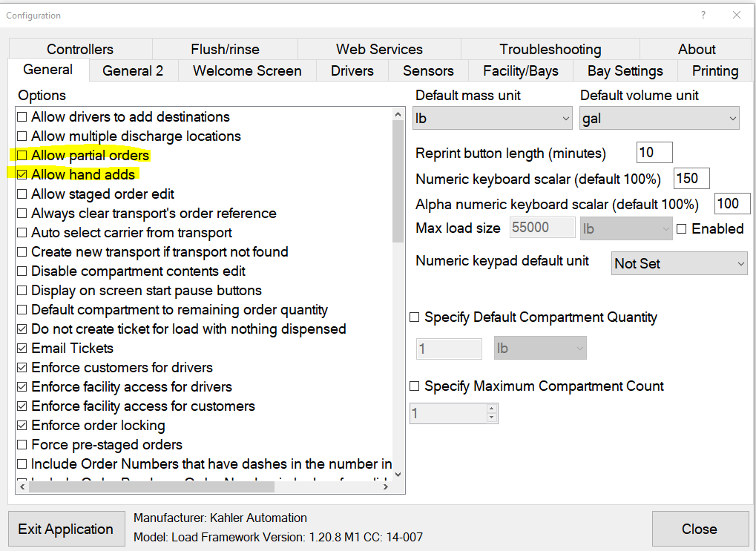The height and width of the screenshot is (551, 756).
Task: Open the Bay Settings tab
Action: (x=625, y=70)
